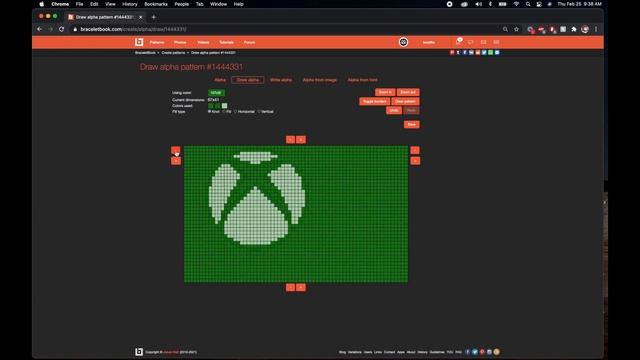
Task: Select the Fill fill type radio button
Action: (224, 111)
